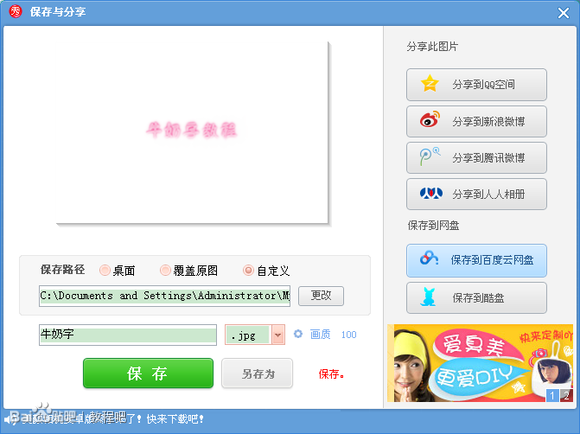Click the QQ空间 yellow star icon

pos(429,84)
